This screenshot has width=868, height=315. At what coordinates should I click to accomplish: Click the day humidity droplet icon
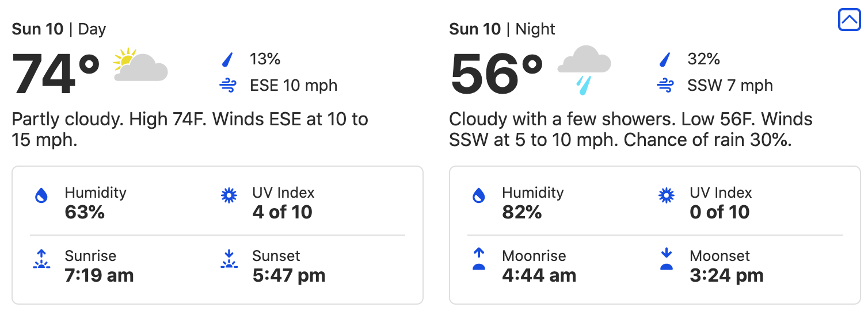[x=41, y=197]
